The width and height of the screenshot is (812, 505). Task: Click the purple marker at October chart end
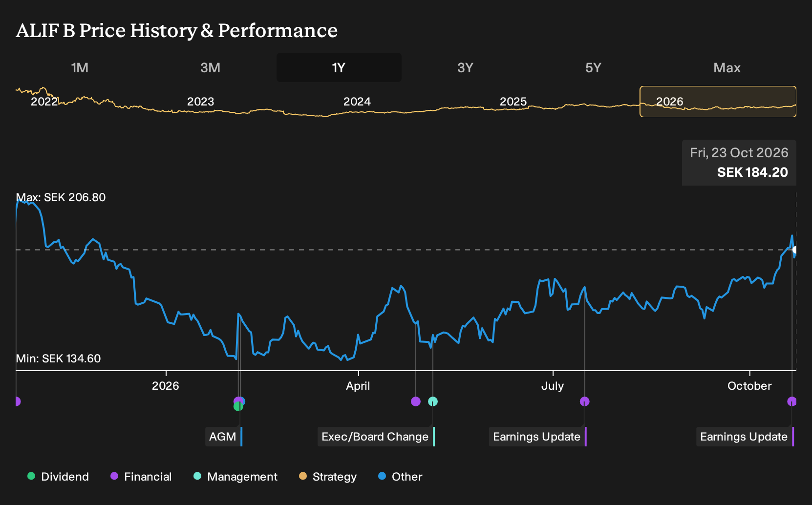pos(791,401)
